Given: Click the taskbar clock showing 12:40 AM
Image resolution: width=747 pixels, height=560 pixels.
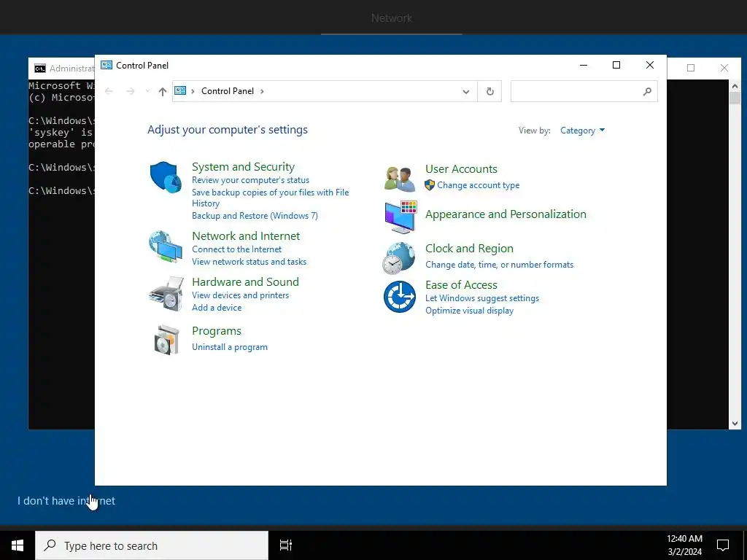Looking at the screenshot, I should [684, 545].
